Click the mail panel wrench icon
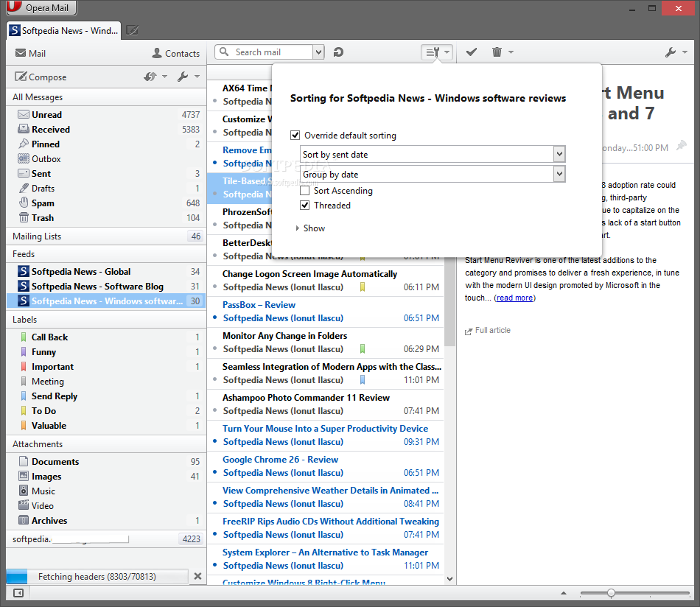 [x=183, y=77]
